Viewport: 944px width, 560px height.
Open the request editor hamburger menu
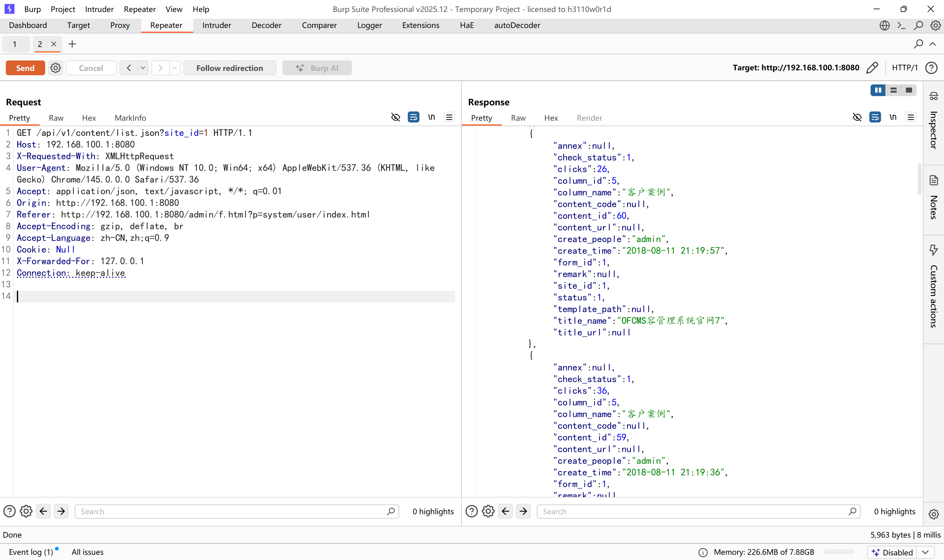click(449, 117)
